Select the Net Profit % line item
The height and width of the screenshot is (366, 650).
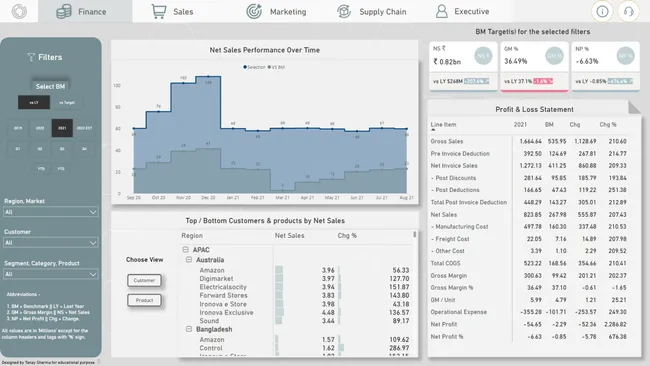[x=529, y=337]
